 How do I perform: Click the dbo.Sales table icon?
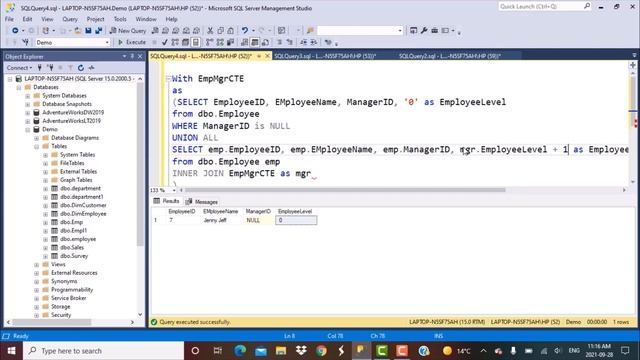(x=54, y=247)
